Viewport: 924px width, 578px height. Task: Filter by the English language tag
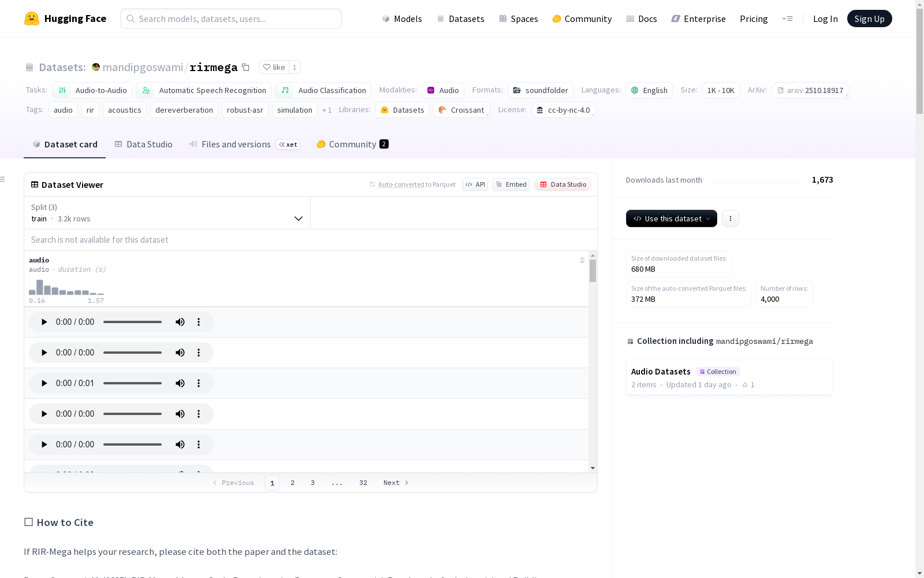pyautogui.click(x=649, y=90)
